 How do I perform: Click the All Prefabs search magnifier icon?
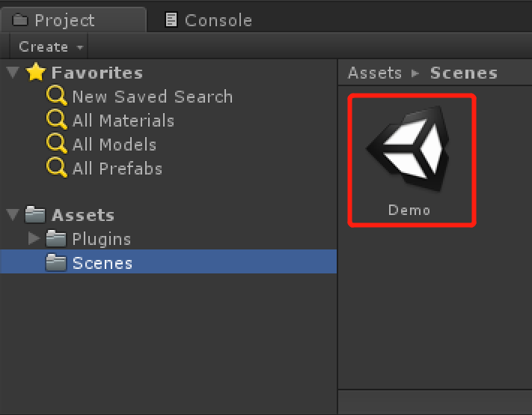(x=56, y=168)
